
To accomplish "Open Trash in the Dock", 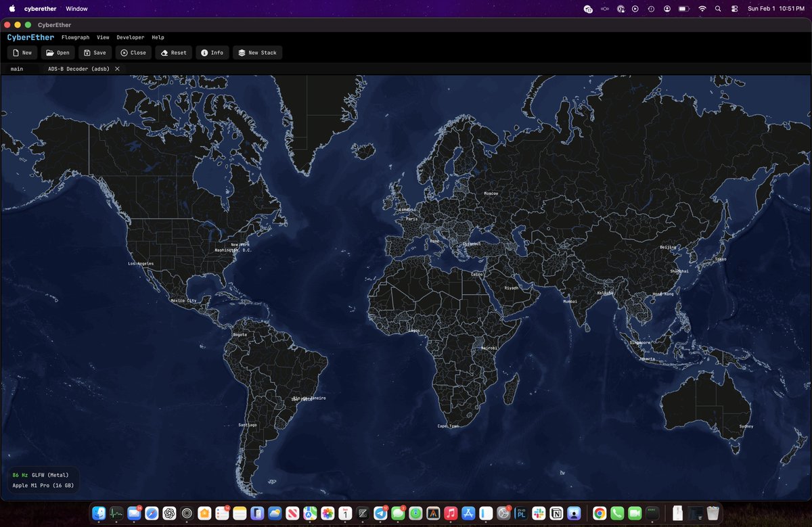I will pos(712,513).
